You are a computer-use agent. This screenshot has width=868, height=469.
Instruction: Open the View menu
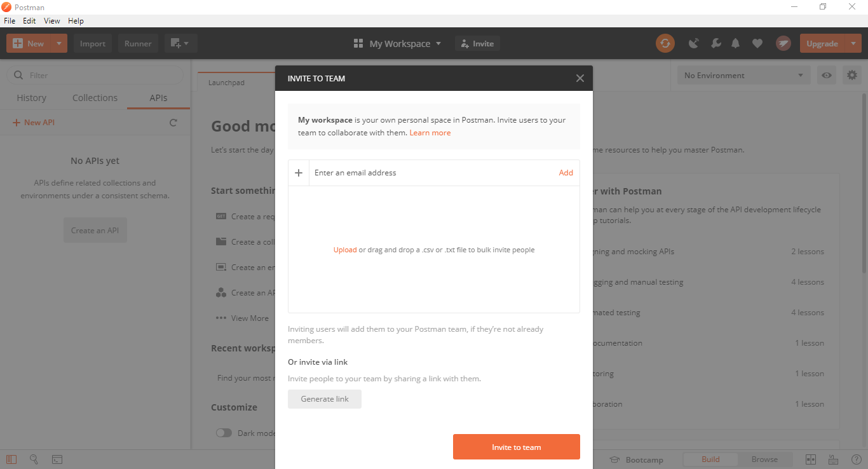[x=52, y=21]
